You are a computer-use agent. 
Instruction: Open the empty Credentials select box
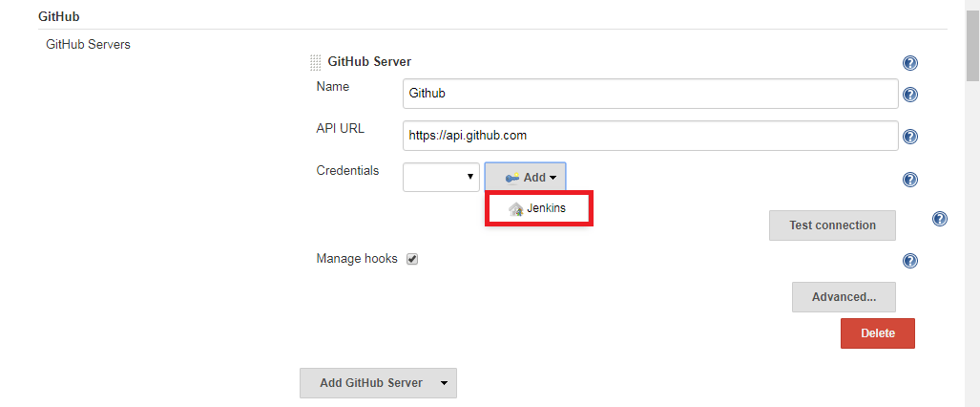441,177
